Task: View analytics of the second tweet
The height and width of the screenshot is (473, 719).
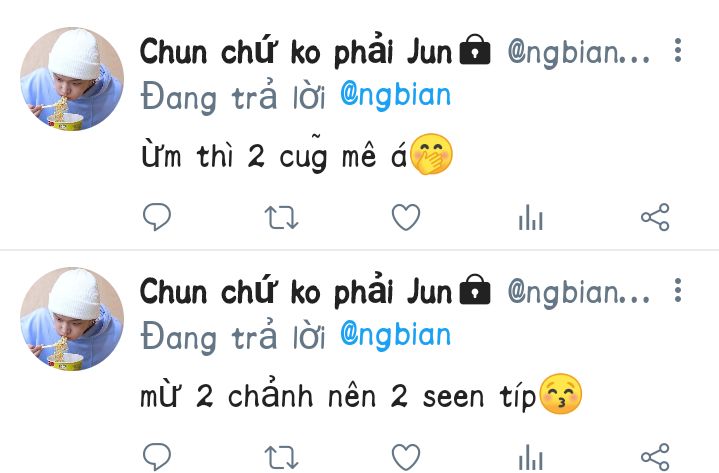Action: 531,457
